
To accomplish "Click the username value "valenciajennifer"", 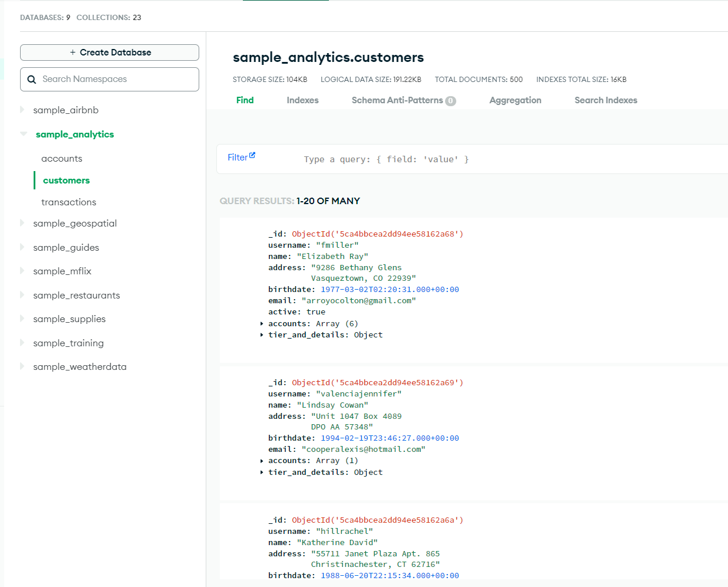I will [x=358, y=393].
